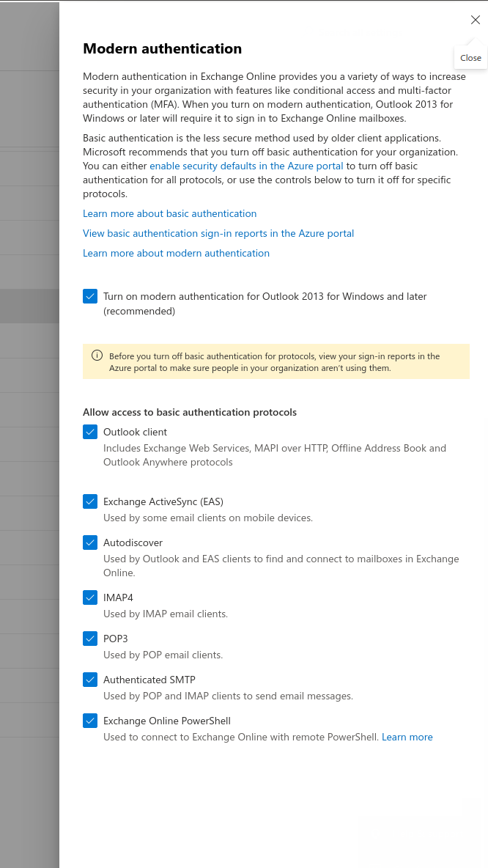Screen dimensions: 488x868
Task: Toggle Exchange ActiveSync (EAS) checkbox
Action: [90, 501]
